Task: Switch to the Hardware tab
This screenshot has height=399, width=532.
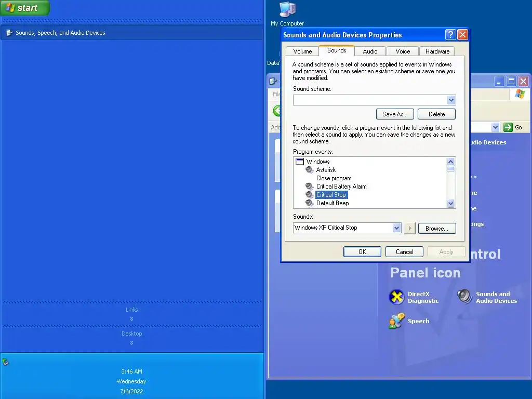Action: coord(437,51)
